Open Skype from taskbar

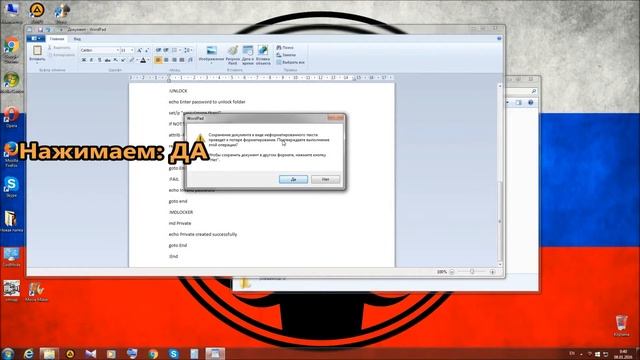pyautogui.click(x=173, y=353)
